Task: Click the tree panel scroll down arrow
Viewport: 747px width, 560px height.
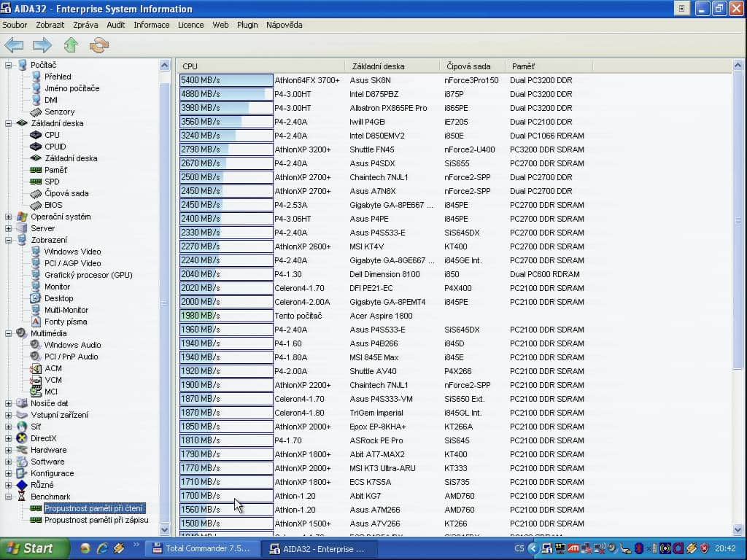Action: [x=165, y=529]
